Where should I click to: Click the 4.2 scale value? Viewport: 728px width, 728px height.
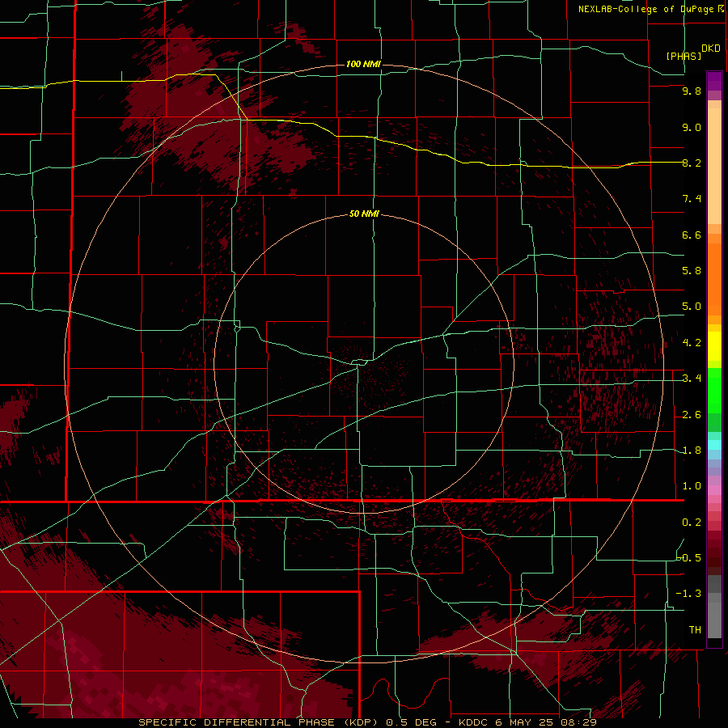click(x=692, y=343)
